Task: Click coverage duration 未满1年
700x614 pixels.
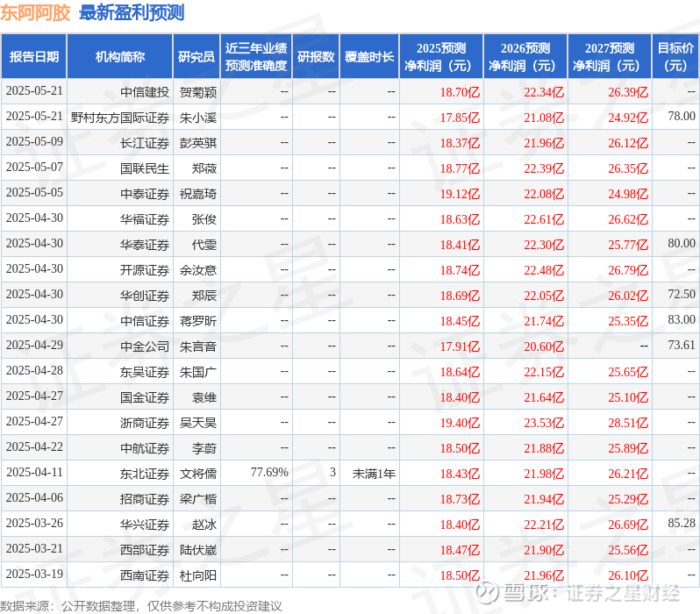Action: point(374,474)
